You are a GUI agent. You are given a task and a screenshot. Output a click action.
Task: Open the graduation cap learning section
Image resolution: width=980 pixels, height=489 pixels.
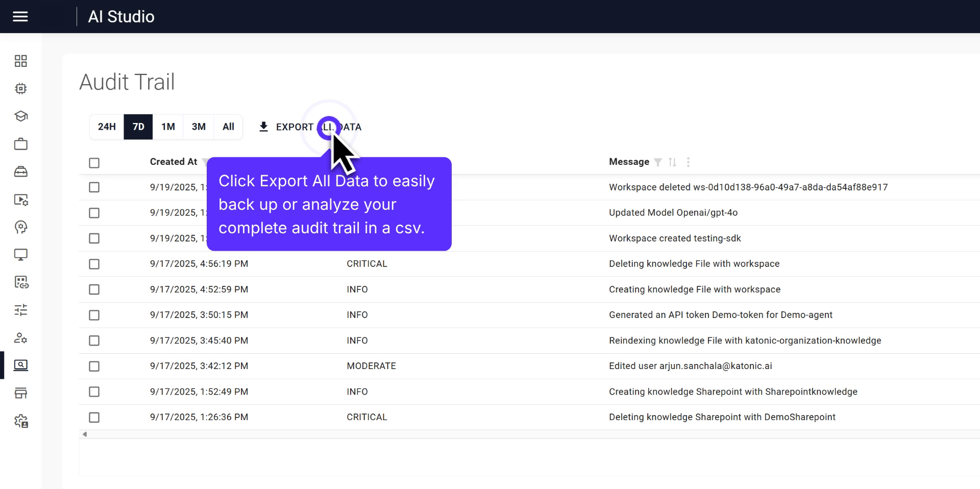tap(21, 116)
